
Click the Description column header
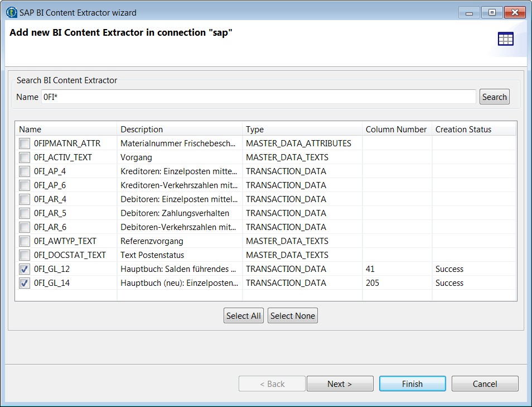point(180,129)
